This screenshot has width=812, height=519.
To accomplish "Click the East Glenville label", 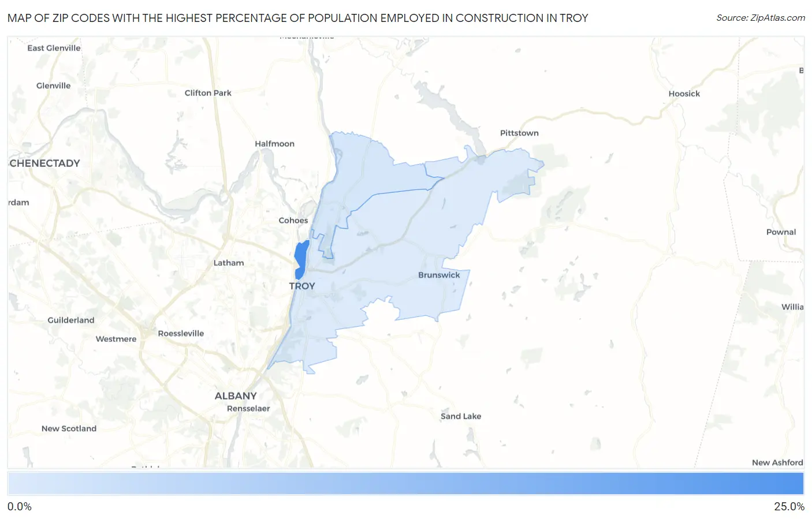I will (54, 48).
